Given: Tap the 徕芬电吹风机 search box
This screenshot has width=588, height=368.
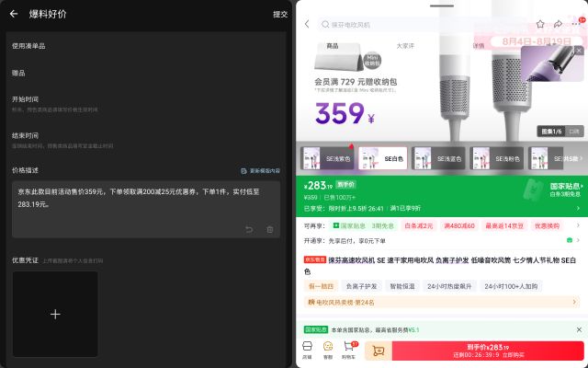Looking at the screenshot, I should (424, 25).
